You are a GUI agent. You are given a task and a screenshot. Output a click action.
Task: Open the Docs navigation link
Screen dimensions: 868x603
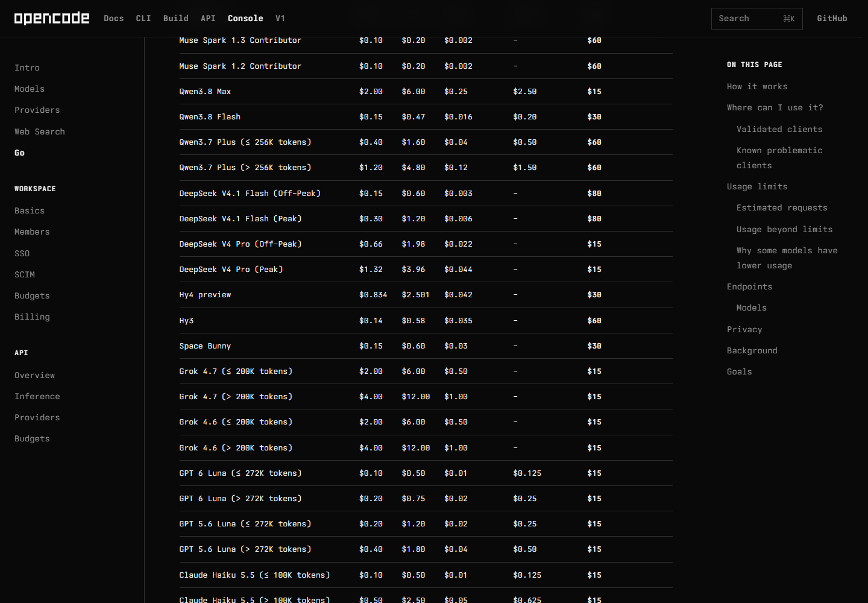click(x=113, y=18)
